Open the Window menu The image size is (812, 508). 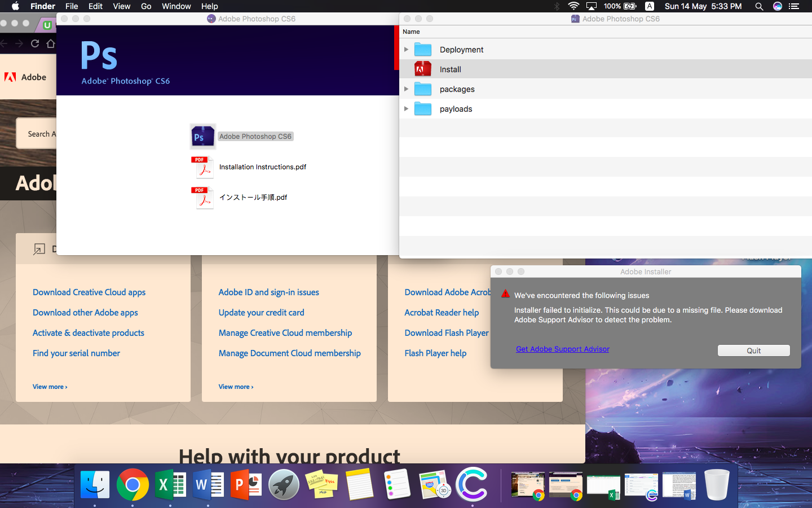pyautogui.click(x=176, y=6)
